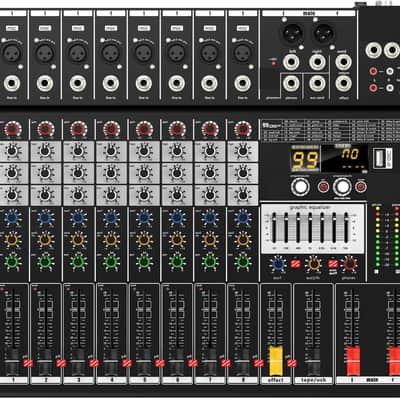400x400 pixels.
Task: Toggle the effect fader PFL button
Action: coord(292,363)
